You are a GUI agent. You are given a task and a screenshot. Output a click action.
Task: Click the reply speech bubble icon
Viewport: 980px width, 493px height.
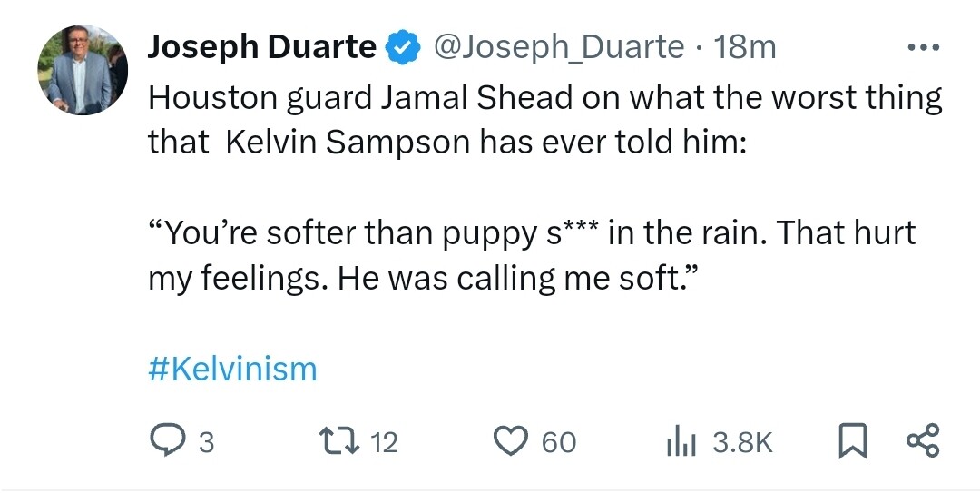(x=167, y=441)
